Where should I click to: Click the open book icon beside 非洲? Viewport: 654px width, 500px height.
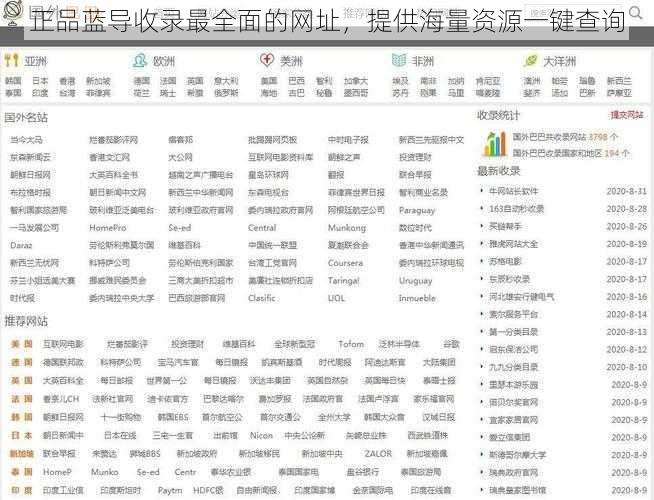pyautogui.click(x=399, y=60)
